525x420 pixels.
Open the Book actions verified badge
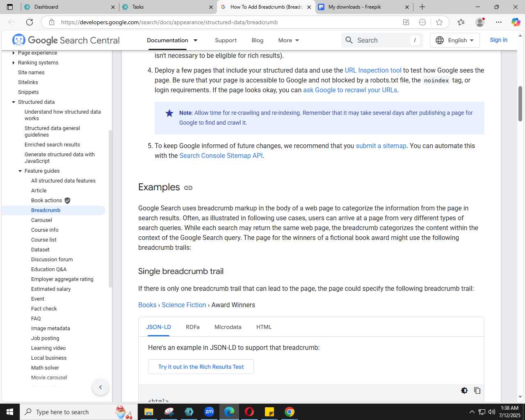pos(67,201)
